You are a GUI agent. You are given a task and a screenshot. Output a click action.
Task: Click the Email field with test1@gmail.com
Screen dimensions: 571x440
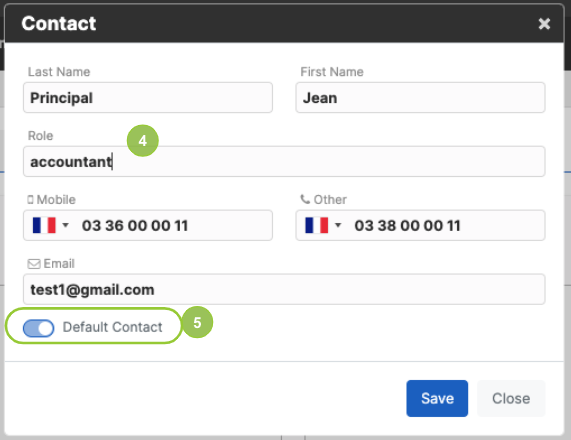(x=284, y=289)
